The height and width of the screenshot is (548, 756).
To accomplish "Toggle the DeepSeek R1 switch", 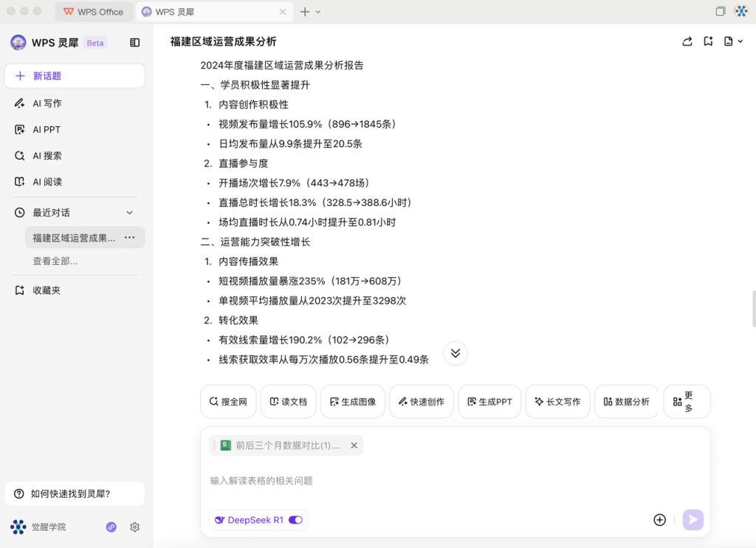I will 295,520.
